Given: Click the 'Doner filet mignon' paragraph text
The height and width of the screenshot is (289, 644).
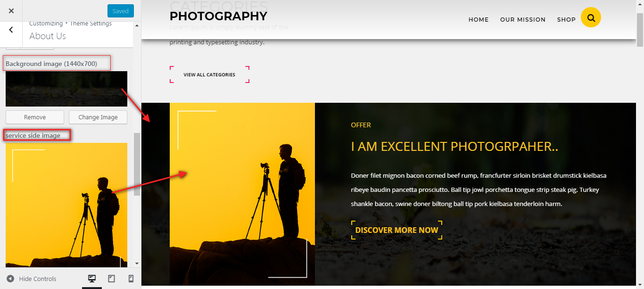Looking at the screenshot, I should coord(479,190).
